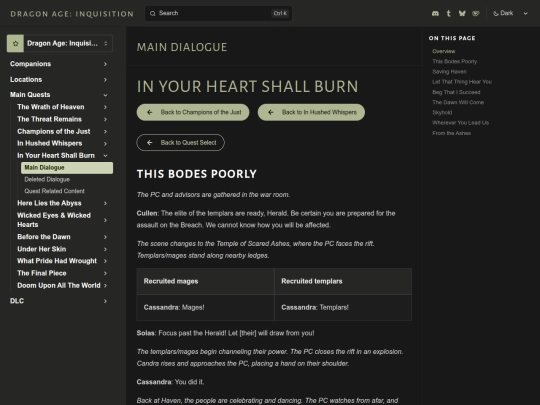540x405 pixels.
Task: Select In Your Heart Shall Burn sidebar item
Action: point(56,156)
